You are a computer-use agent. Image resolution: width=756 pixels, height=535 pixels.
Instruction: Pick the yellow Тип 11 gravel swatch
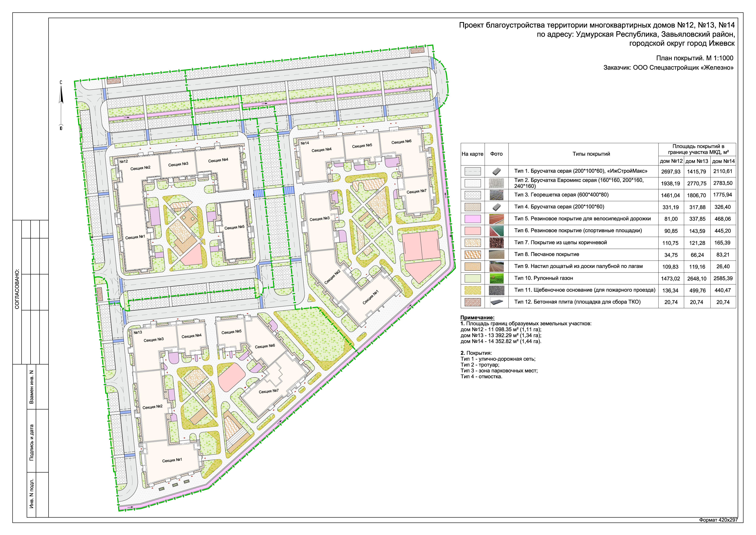[473, 290]
